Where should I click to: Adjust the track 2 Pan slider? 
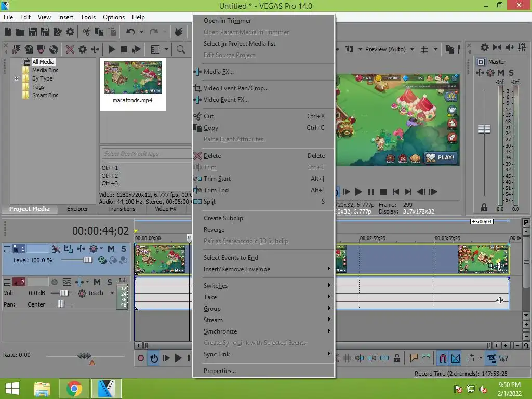click(x=61, y=304)
